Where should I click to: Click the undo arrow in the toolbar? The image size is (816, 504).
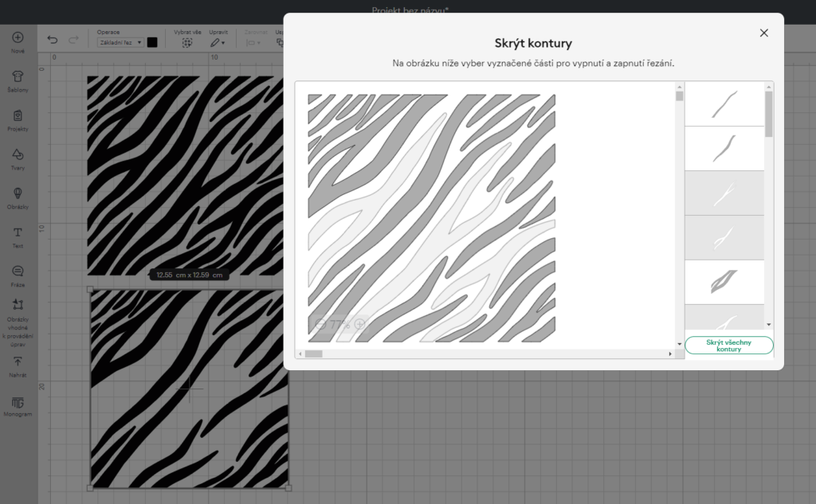53,40
